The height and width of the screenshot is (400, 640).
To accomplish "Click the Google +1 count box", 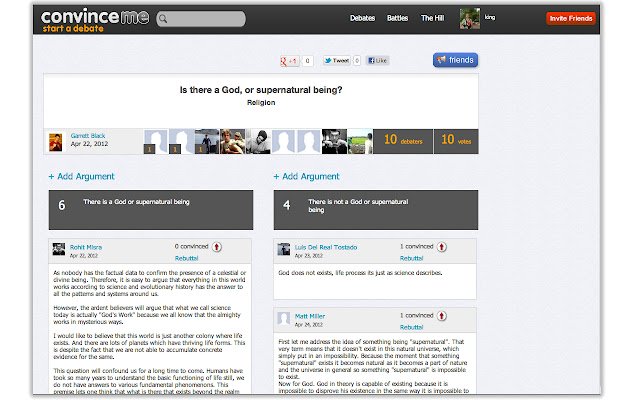I will [x=307, y=61].
